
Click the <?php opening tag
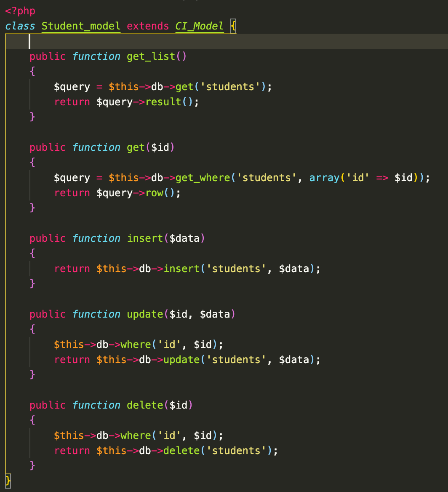[19, 11]
